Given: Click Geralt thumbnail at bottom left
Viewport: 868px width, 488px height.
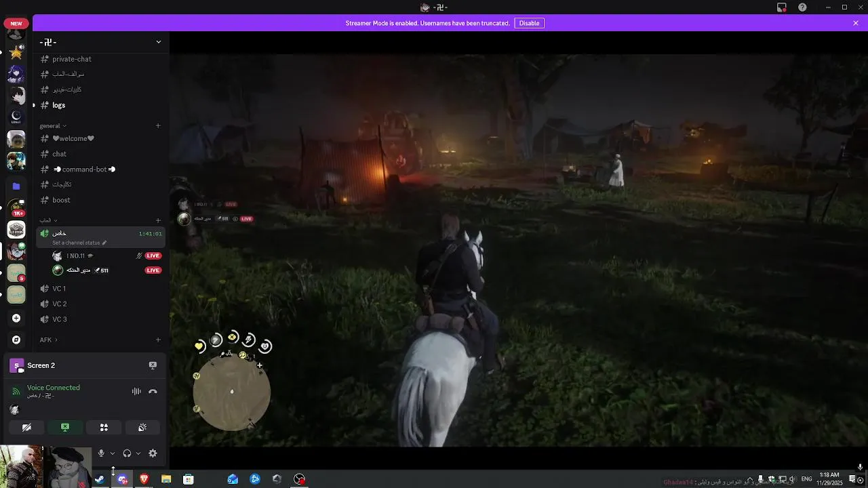Looking at the screenshot, I should 22,466.
